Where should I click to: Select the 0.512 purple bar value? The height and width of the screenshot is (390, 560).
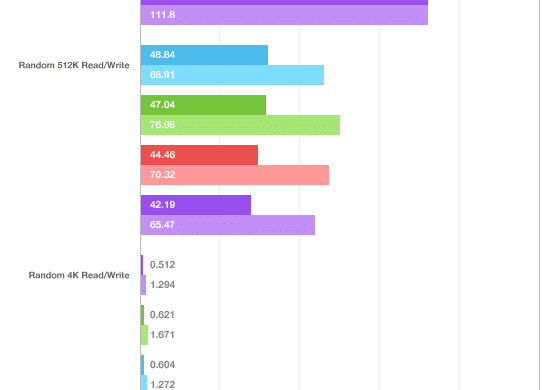162,265
